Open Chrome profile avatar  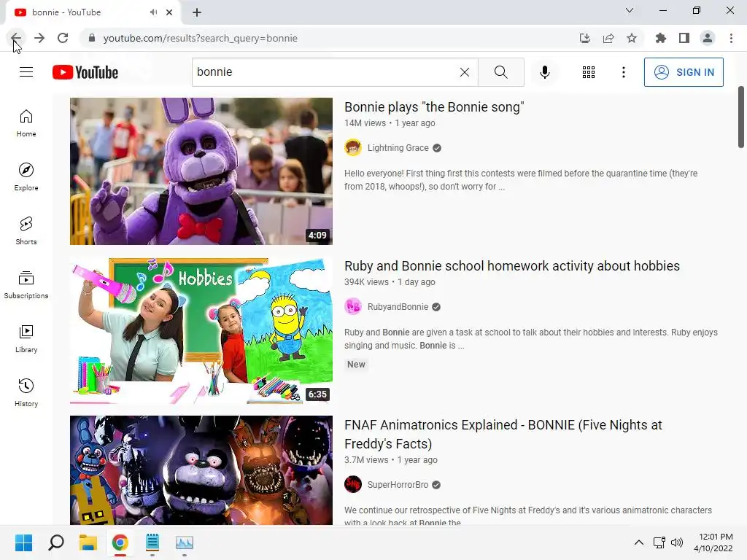pyautogui.click(x=708, y=38)
